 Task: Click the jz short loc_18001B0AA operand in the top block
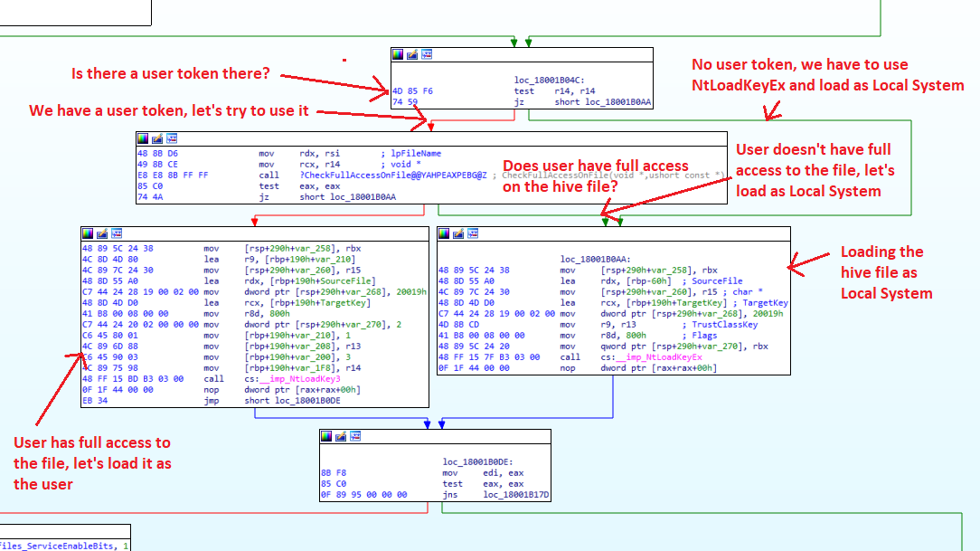tap(602, 102)
